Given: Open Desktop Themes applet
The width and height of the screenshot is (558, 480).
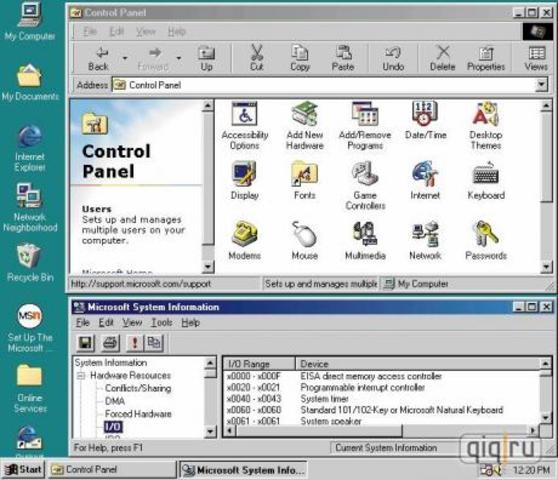Looking at the screenshot, I should 486,126.
